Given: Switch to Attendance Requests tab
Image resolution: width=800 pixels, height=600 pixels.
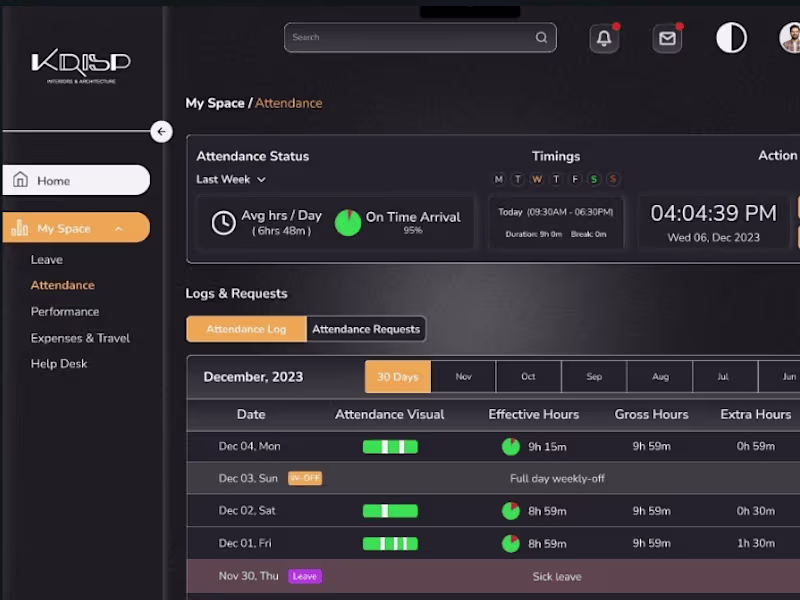Looking at the screenshot, I should (366, 329).
